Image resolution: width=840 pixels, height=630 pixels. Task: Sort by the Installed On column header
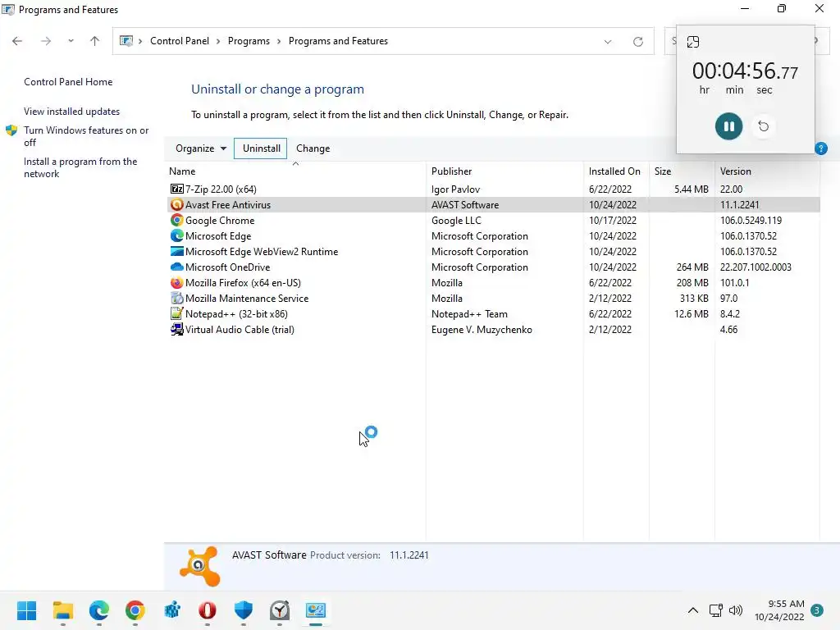(616, 171)
